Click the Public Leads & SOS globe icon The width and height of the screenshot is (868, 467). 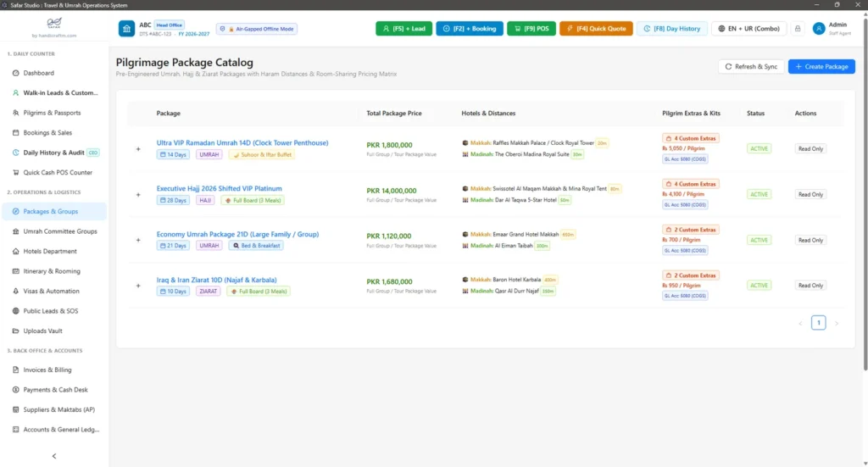(15, 311)
